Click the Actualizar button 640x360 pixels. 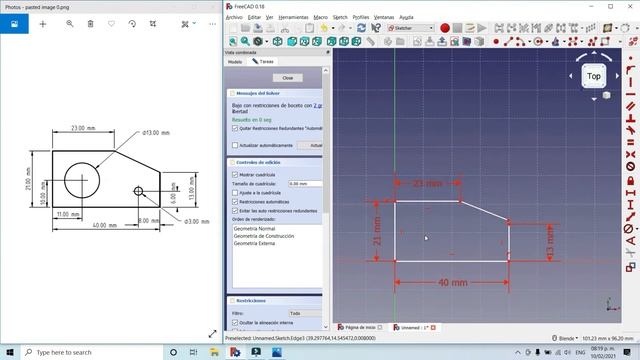pyautogui.click(x=310, y=145)
